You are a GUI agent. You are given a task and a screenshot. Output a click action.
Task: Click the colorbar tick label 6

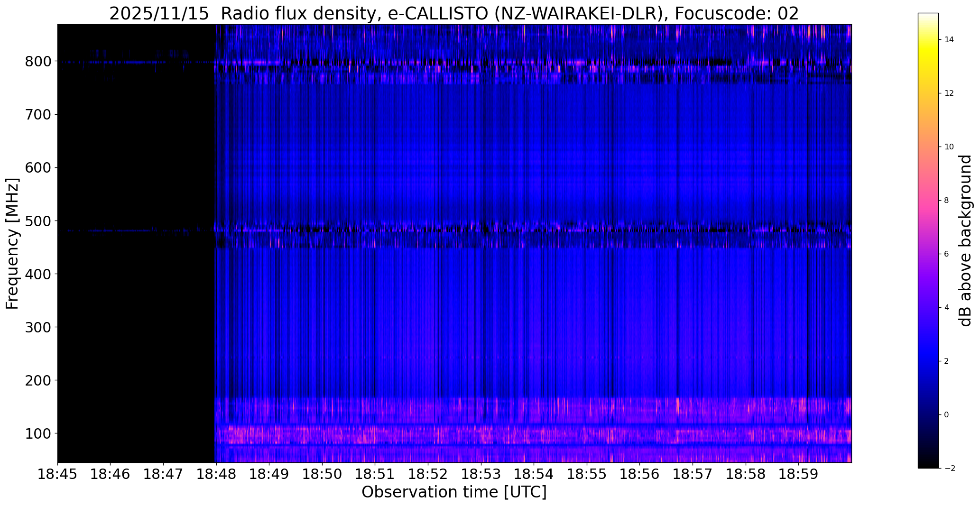tap(947, 254)
